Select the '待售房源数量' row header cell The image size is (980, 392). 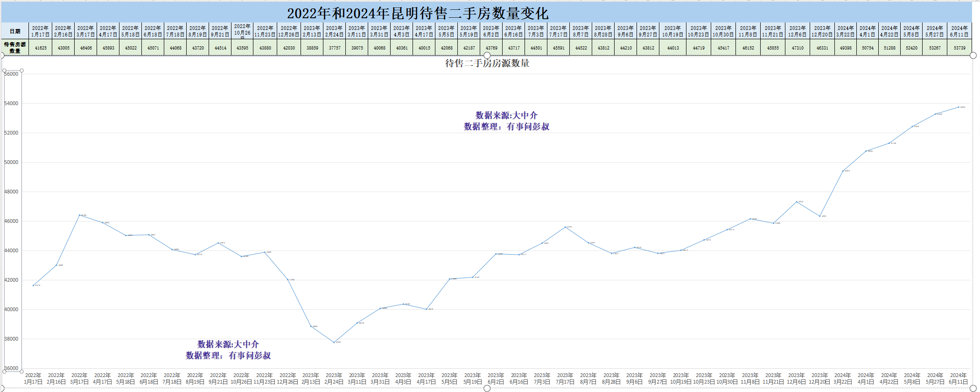[x=15, y=48]
